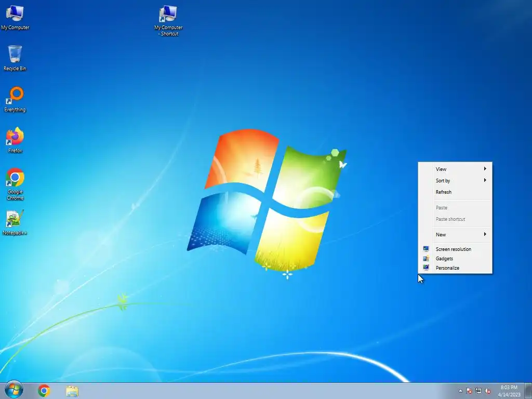This screenshot has height=399, width=532.
Task: Click the Gadgets menu icon
Action: (426, 258)
